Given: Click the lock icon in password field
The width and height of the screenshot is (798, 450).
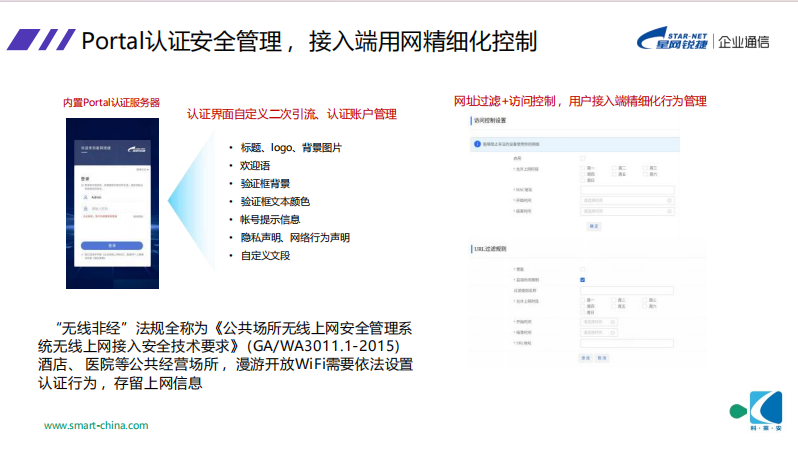Looking at the screenshot, I should click(x=84, y=209).
